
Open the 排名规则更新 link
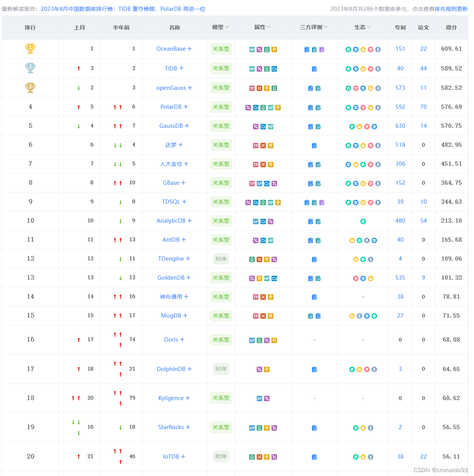tap(451, 9)
